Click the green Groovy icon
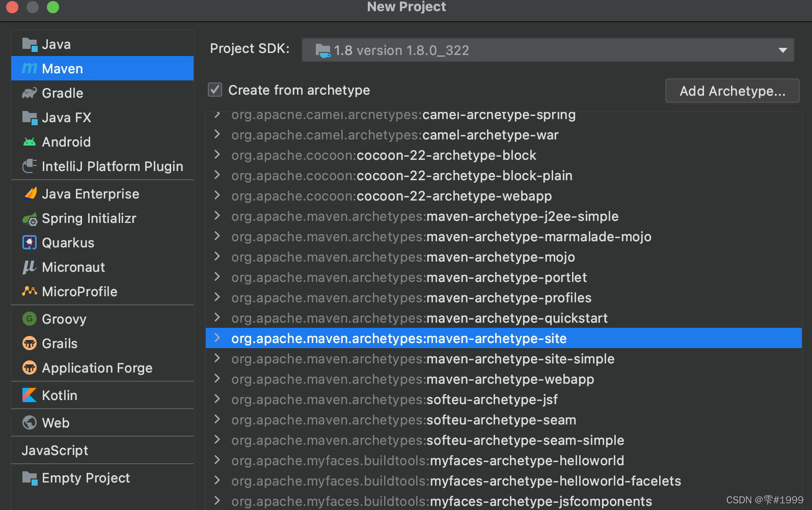Viewport: 812px width, 510px height. [30, 319]
